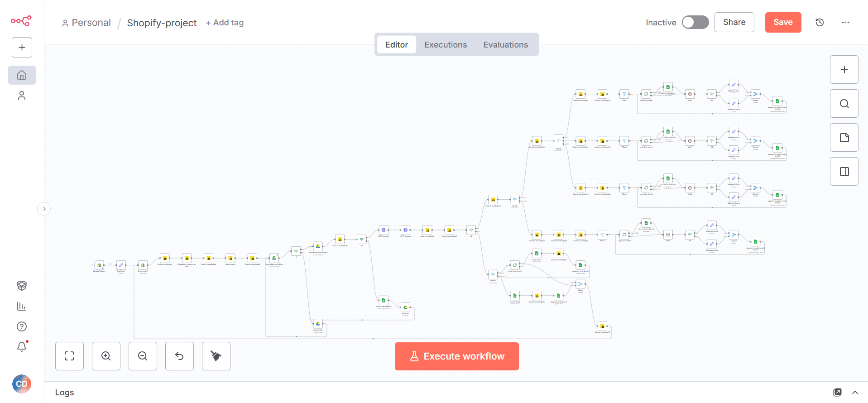868x403 pixels.
Task: Toggle the side panel layout button
Action: tap(844, 172)
